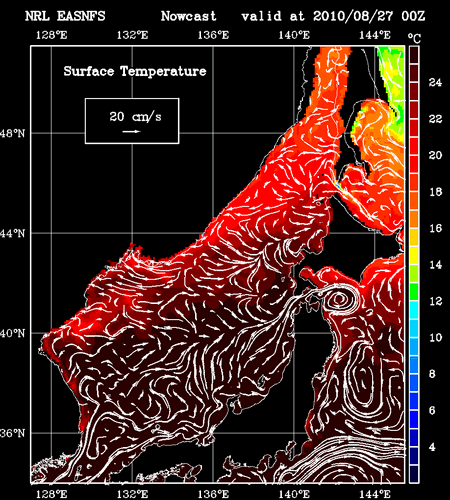This screenshot has height=500, width=450.
Task: Select the bright red 20°C colorbar segment
Action: click(414, 146)
